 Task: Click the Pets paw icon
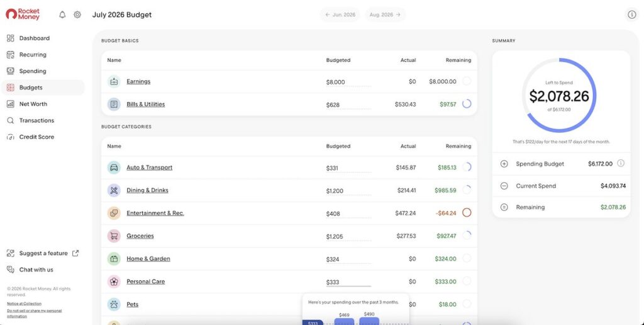(114, 304)
